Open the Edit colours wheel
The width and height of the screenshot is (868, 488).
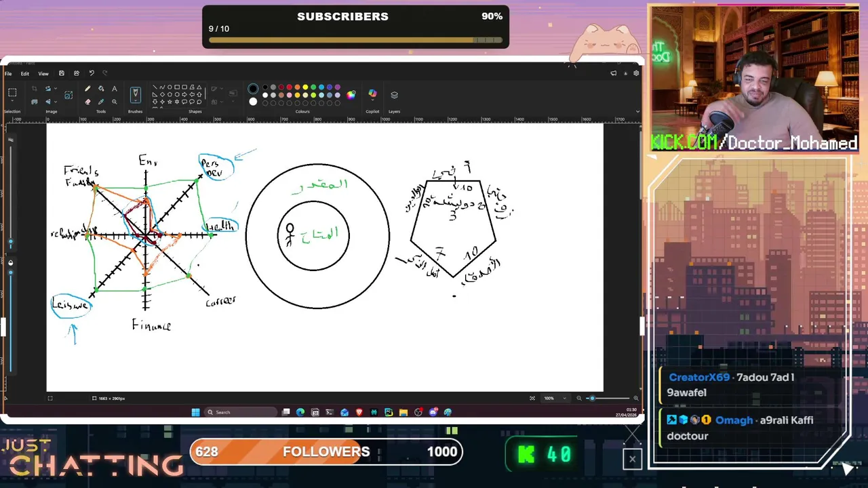(x=351, y=95)
